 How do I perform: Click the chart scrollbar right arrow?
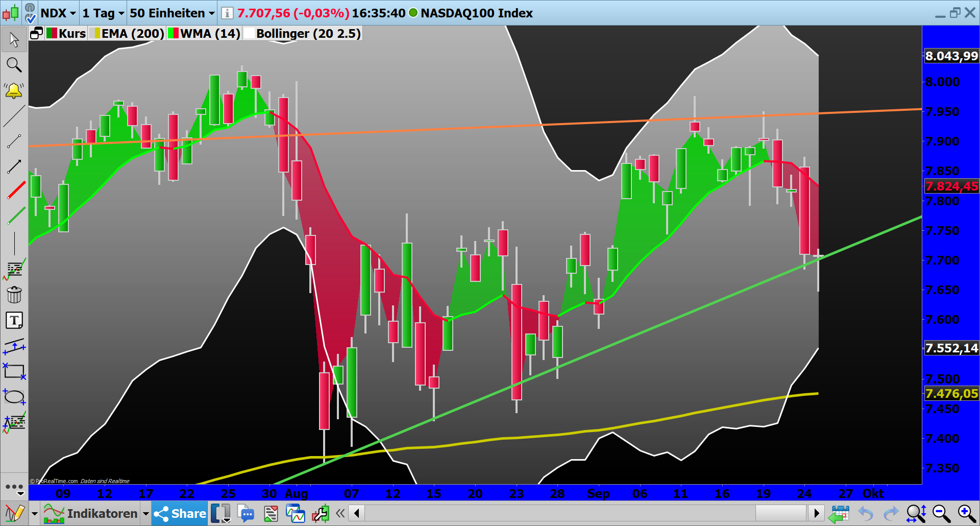coord(818,513)
